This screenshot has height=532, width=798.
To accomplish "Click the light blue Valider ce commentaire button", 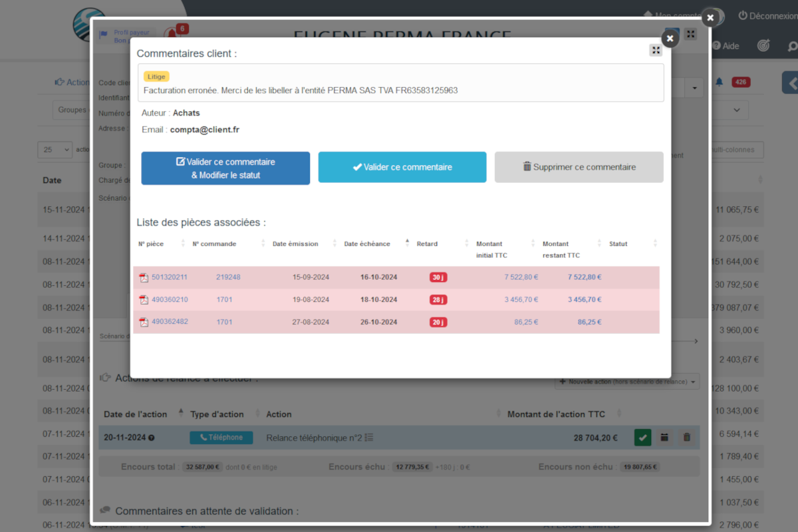I will 402,167.
